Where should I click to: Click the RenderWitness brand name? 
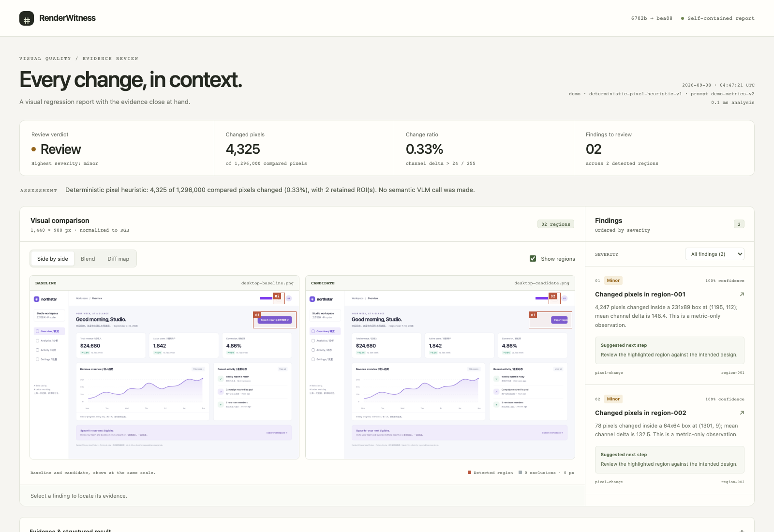click(67, 18)
